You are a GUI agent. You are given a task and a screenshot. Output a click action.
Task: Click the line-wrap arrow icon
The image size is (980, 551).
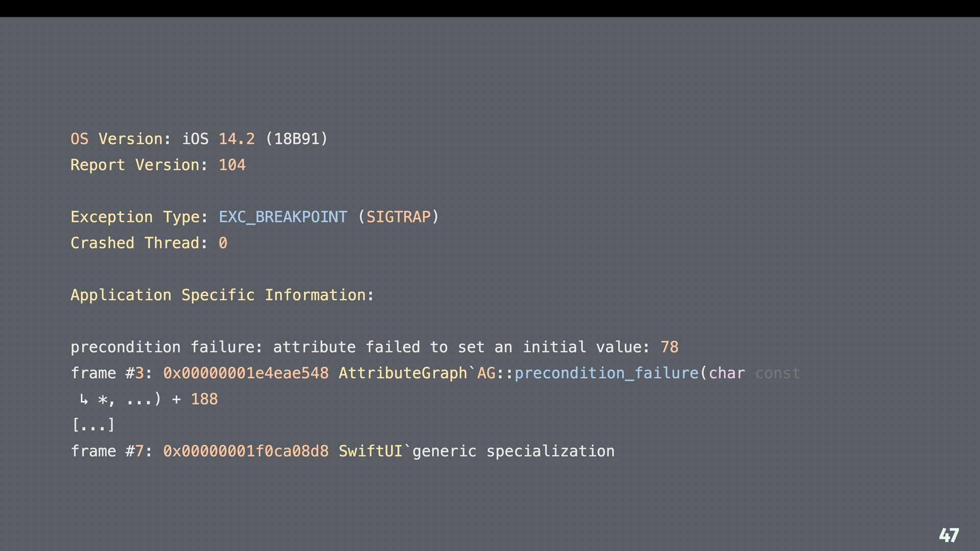pos(84,399)
